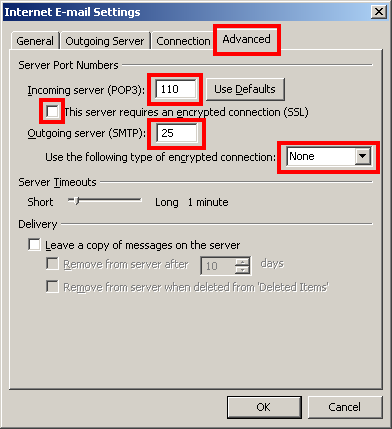Toggle Remove when deleted from Deleted Items
Viewport: 392px width, 429px height.
tap(52, 287)
